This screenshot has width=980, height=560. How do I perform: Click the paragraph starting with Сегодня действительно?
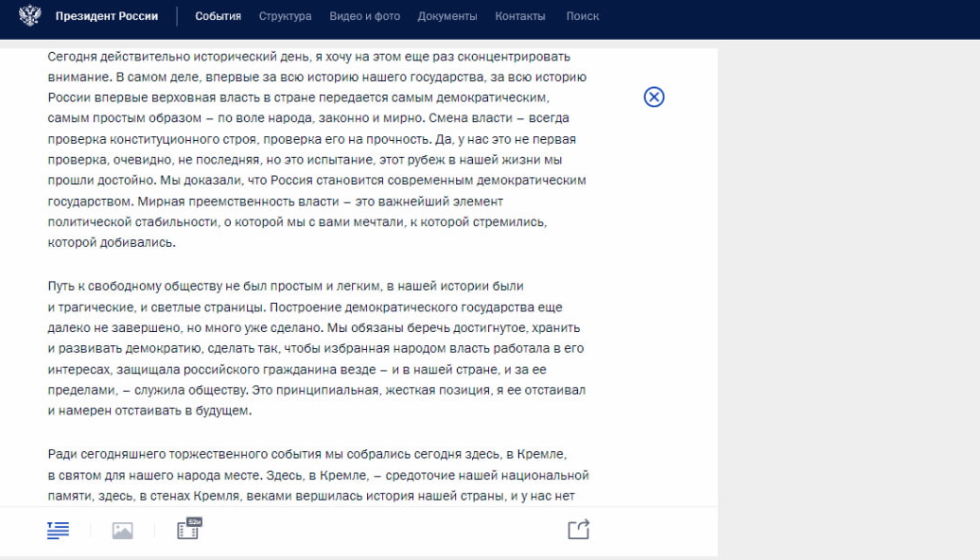point(317,149)
